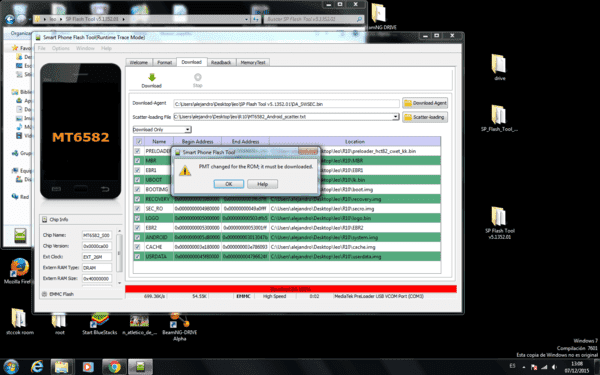The width and height of the screenshot is (600, 375).
Task: Open SP Flash Tool v5.1352.01 desktop folder
Action: coord(500,223)
